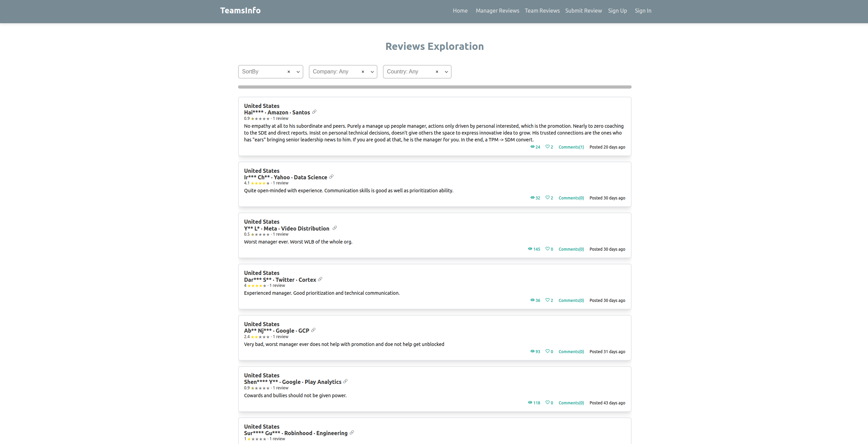Like the Meta Video Distribution review
Screen dimensions: 868x444
548,249
